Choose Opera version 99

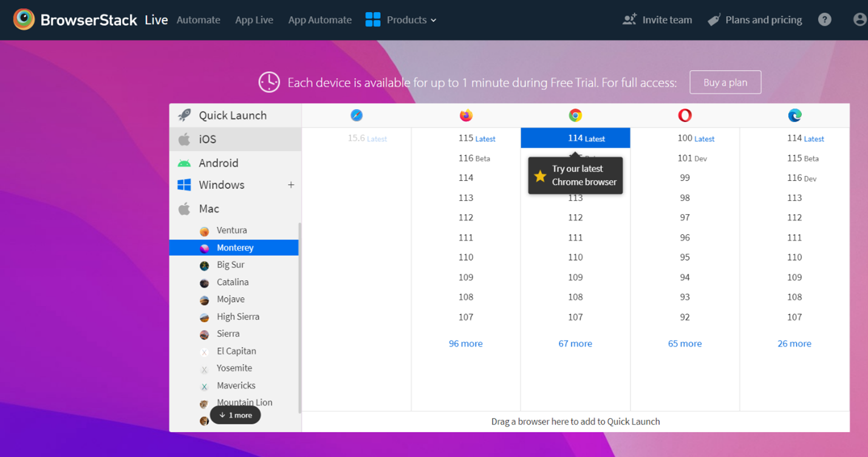(x=685, y=178)
